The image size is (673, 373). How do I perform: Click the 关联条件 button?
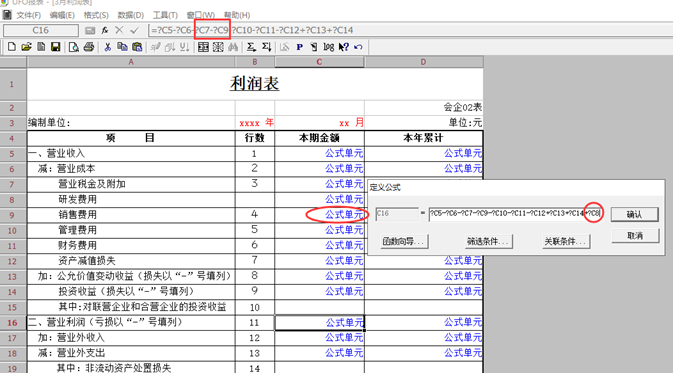click(x=566, y=241)
